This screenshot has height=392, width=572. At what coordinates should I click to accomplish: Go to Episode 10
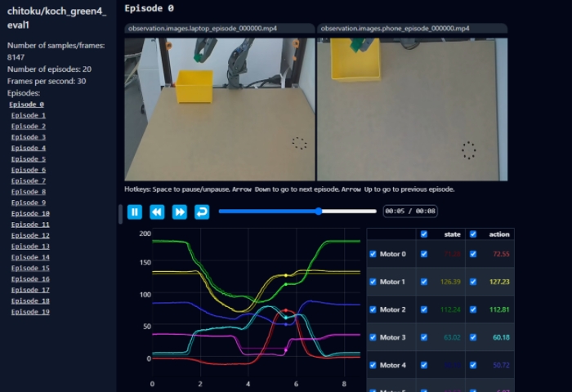click(30, 213)
